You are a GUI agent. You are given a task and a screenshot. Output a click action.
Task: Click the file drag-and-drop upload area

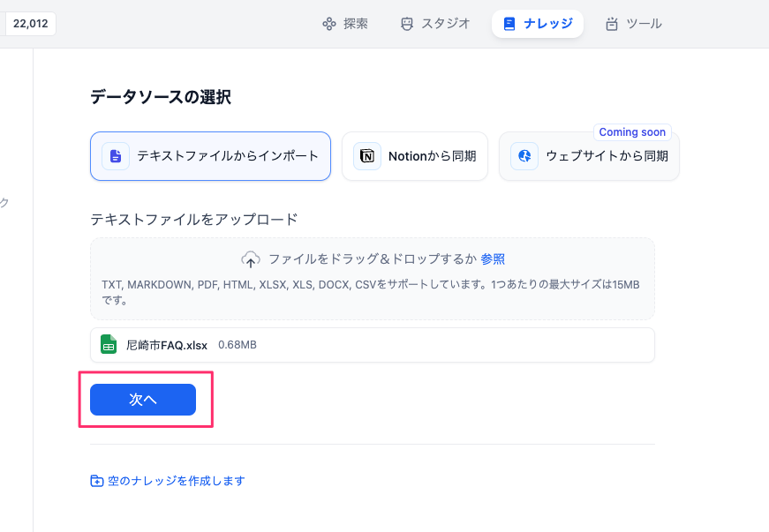pos(373,279)
